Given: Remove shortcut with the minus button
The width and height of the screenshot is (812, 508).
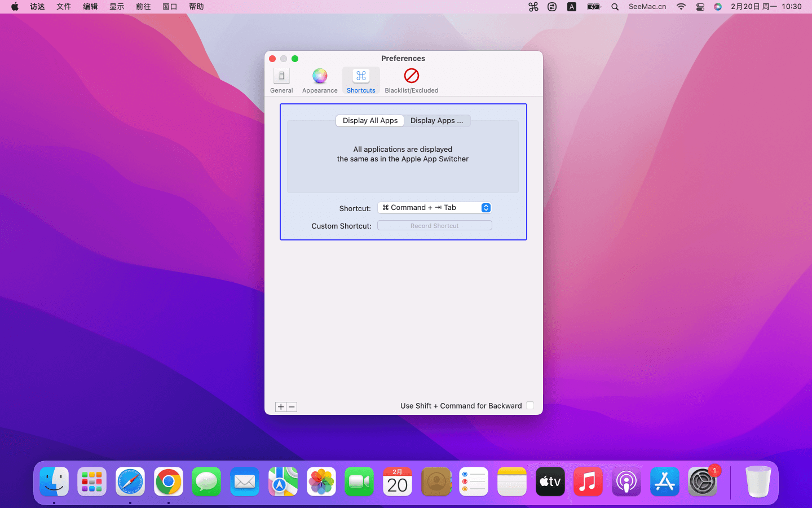Looking at the screenshot, I should coord(292,407).
